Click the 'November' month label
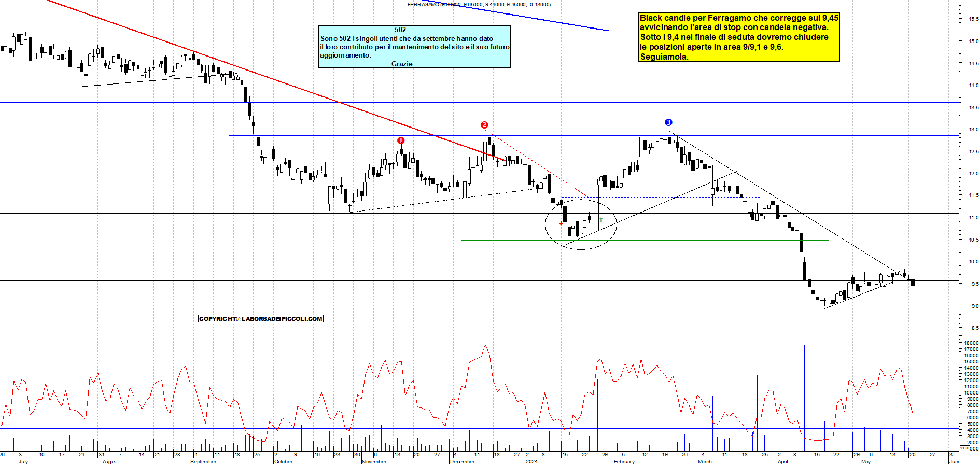 tap(374, 461)
